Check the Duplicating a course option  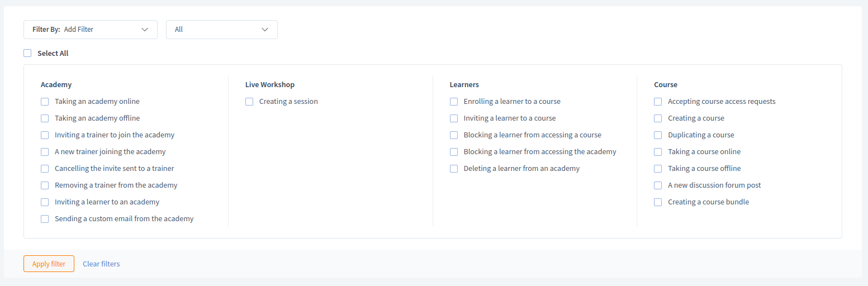658,135
